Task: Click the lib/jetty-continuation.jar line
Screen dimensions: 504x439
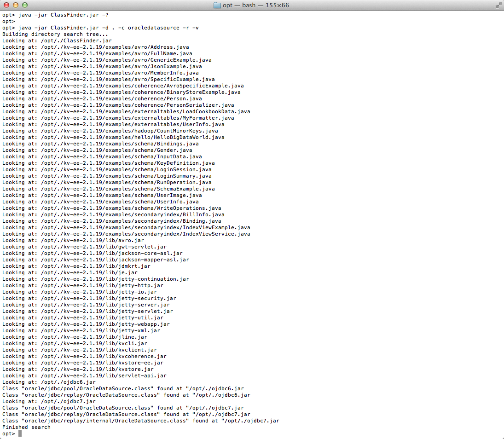Action: point(95,279)
